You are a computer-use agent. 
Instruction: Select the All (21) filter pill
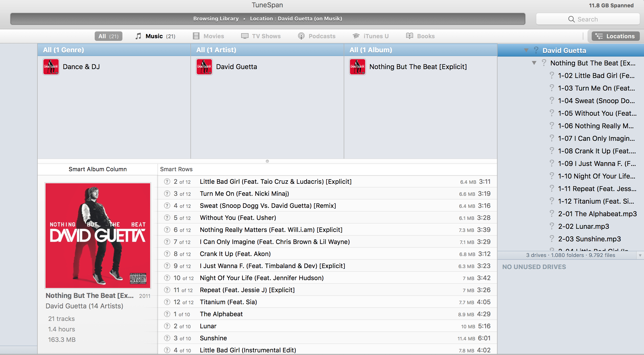tap(108, 36)
